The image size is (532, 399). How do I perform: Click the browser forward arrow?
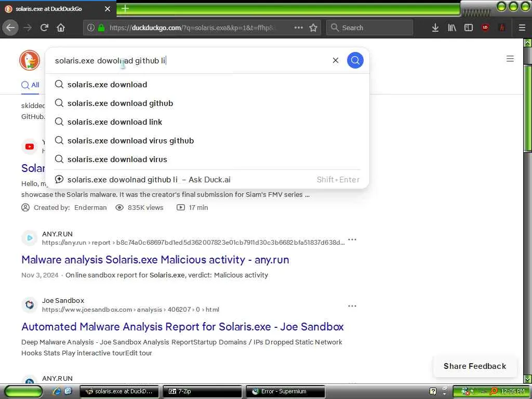pos(28,28)
